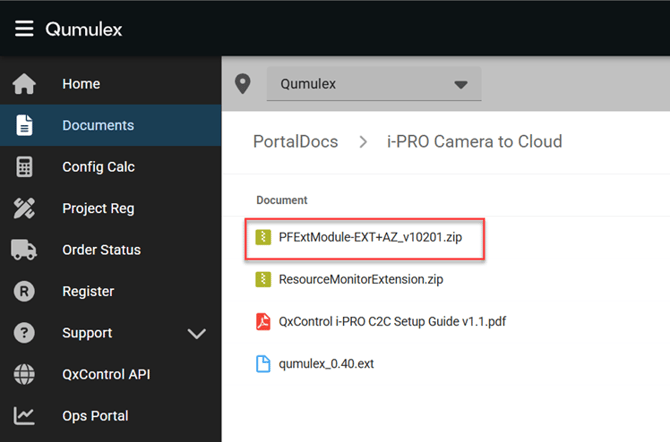This screenshot has width=670, height=442.
Task: Expand the Support submenu chevron
Action: coord(196,334)
